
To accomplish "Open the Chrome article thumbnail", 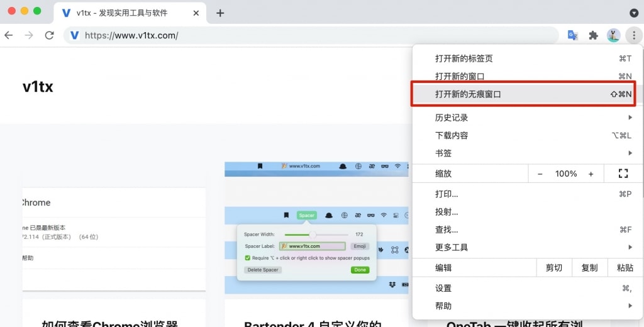I will point(114,239).
